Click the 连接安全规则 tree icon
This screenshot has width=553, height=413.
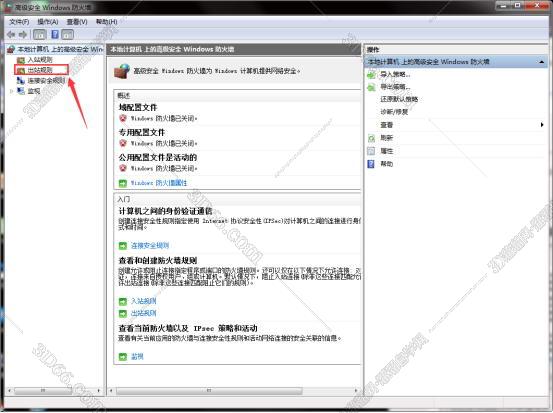[x=21, y=81]
